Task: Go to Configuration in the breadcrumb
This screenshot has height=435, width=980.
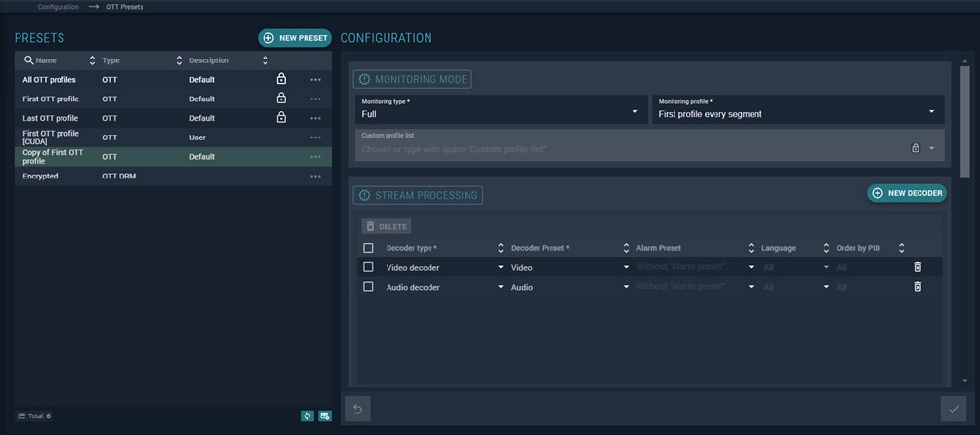Action: [58, 7]
